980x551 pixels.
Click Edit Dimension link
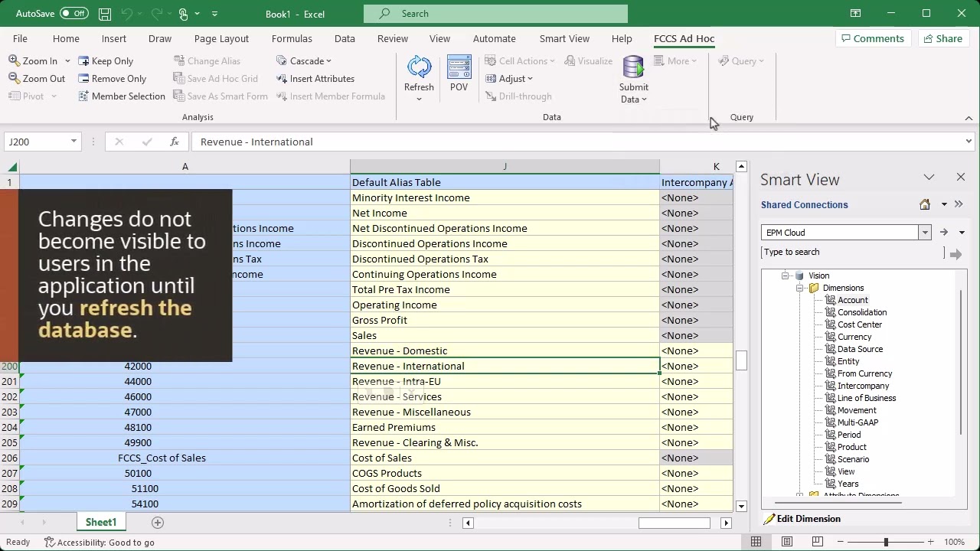808,519
